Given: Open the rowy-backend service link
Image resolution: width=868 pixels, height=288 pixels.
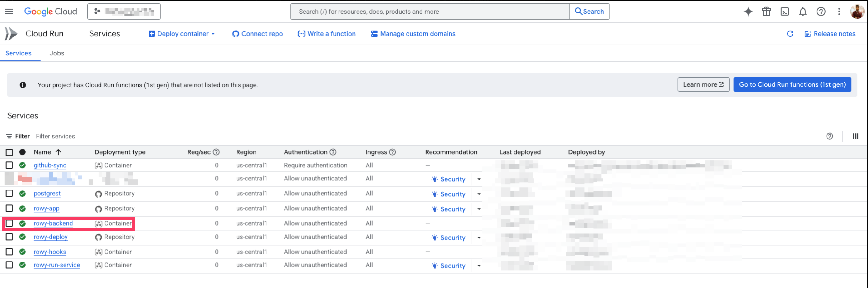Looking at the screenshot, I should [x=53, y=223].
